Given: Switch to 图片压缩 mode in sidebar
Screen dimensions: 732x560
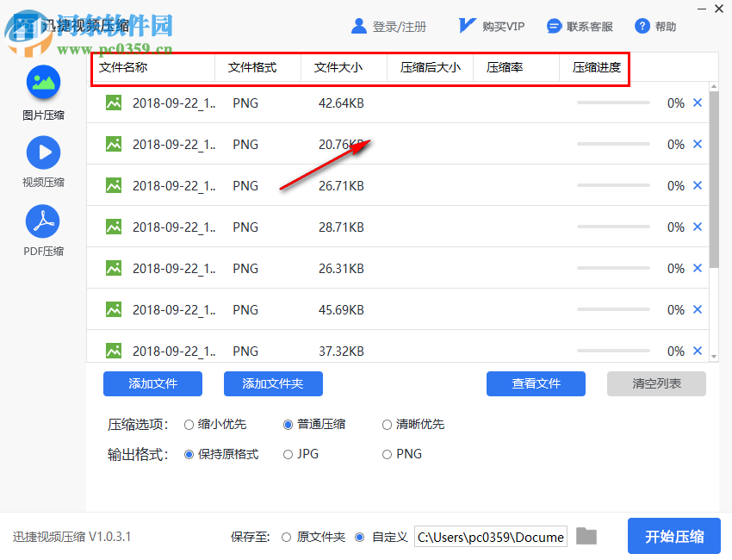Looking at the screenshot, I should pos(42,91).
